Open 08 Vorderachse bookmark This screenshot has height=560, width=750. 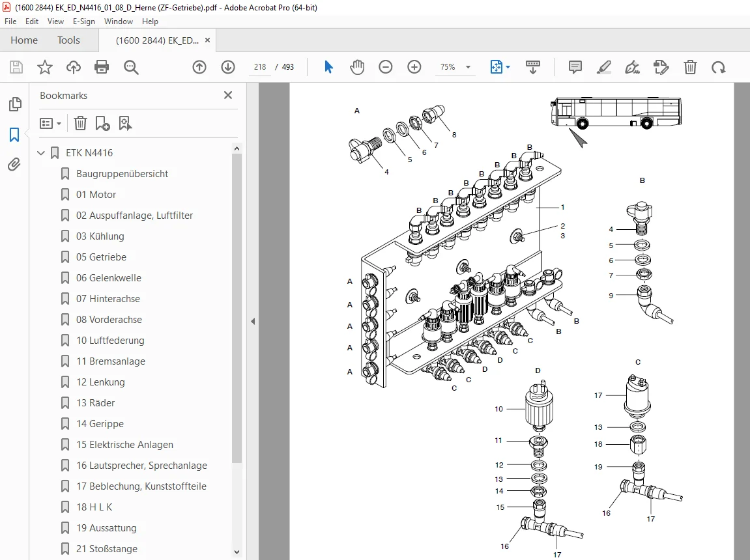[109, 320]
